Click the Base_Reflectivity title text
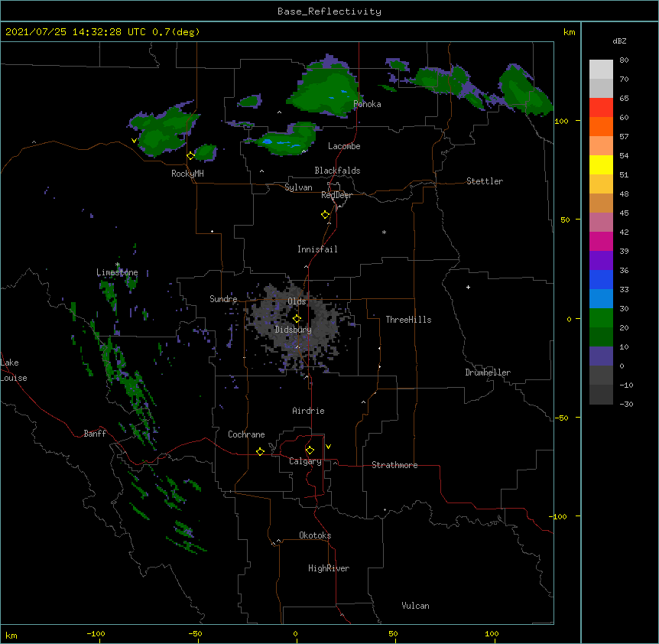The width and height of the screenshot is (659, 644). [x=329, y=11]
